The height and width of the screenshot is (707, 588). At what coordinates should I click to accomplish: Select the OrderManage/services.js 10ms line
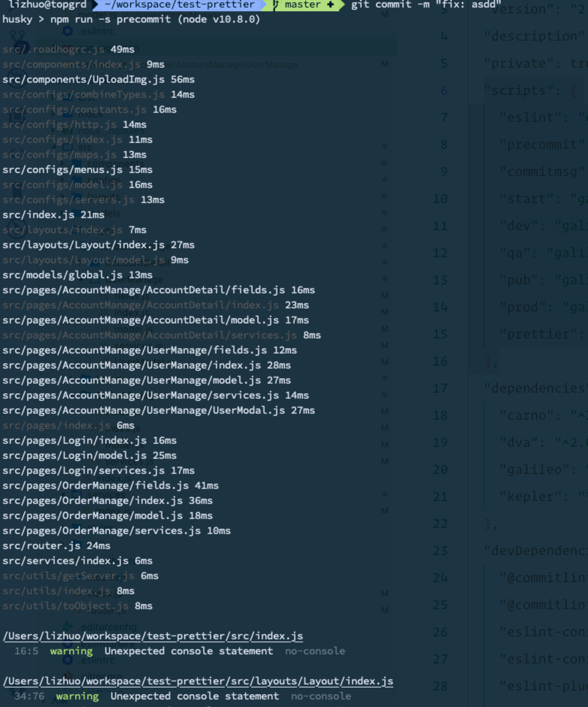117,531
